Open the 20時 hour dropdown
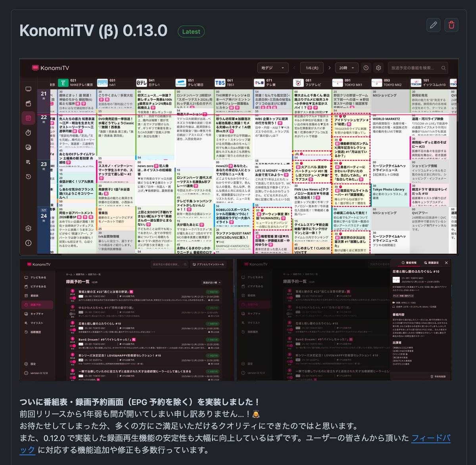Image resolution: width=476 pixels, height=465 pixels. 347,68
